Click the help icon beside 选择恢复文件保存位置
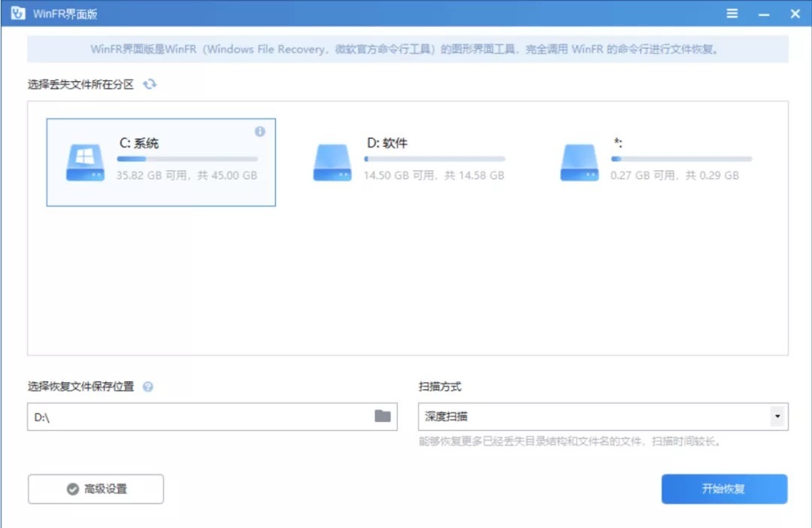812x528 pixels. click(148, 387)
